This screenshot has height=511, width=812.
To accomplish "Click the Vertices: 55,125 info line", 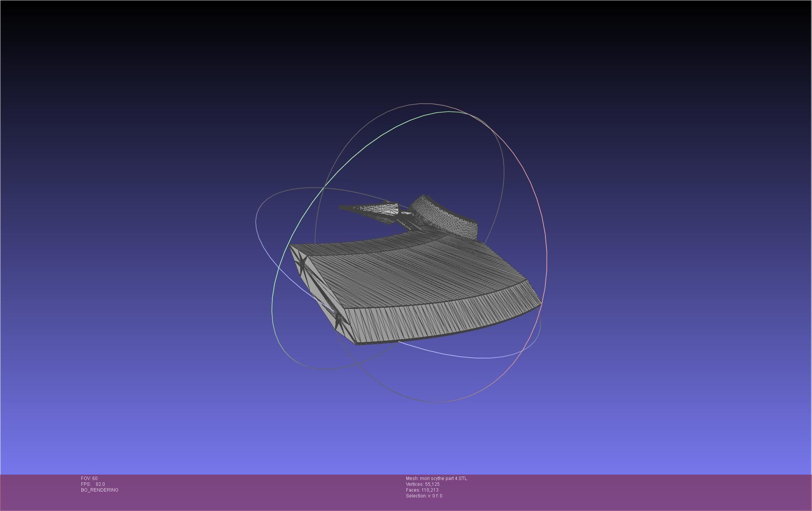I will 423,484.
